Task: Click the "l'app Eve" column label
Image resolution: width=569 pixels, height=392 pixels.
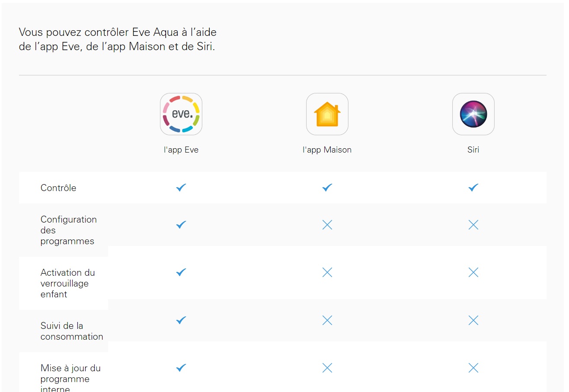Action: click(181, 150)
